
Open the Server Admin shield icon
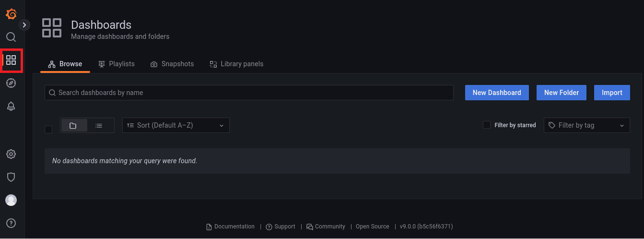[x=11, y=177]
